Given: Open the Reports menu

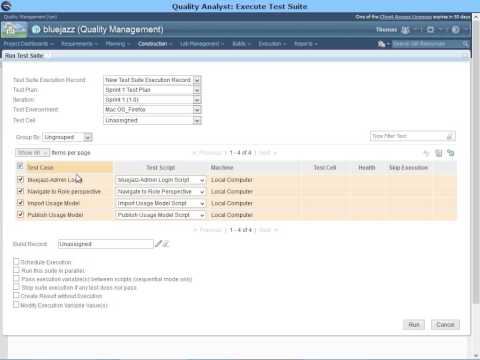Looking at the screenshot, I should pyautogui.click(x=306, y=44).
